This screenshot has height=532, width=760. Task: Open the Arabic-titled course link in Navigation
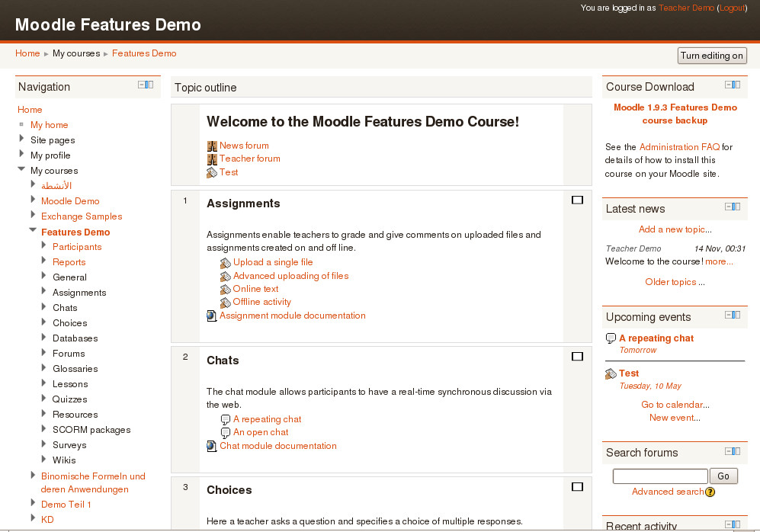56,185
